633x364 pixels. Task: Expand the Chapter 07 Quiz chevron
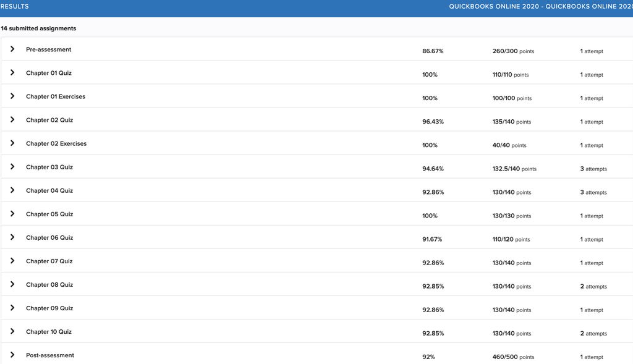12,261
